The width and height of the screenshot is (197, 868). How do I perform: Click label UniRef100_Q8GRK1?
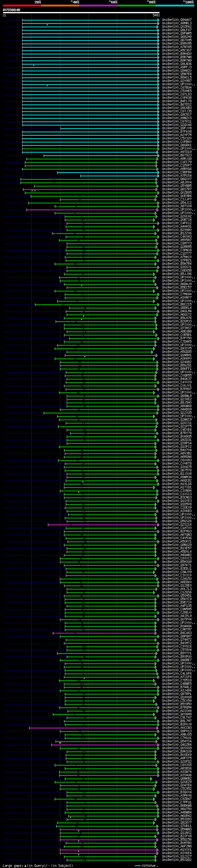[x=177, y=145]
